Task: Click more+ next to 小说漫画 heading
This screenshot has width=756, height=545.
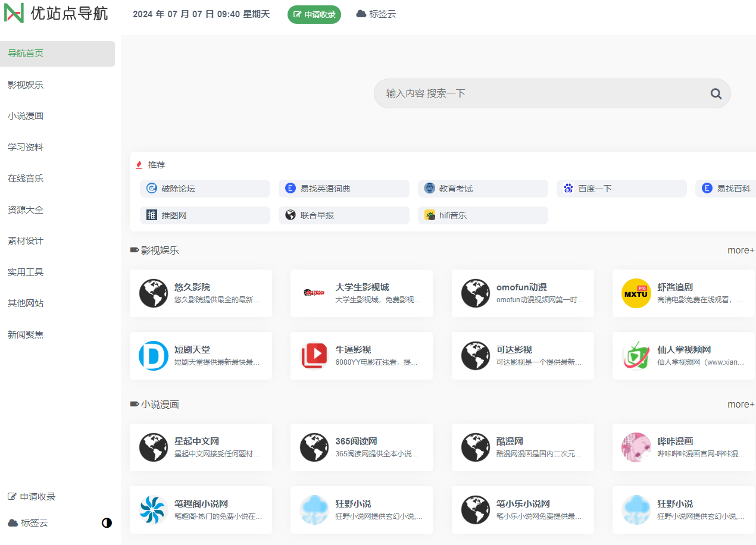Action: [x=741, y=405]
